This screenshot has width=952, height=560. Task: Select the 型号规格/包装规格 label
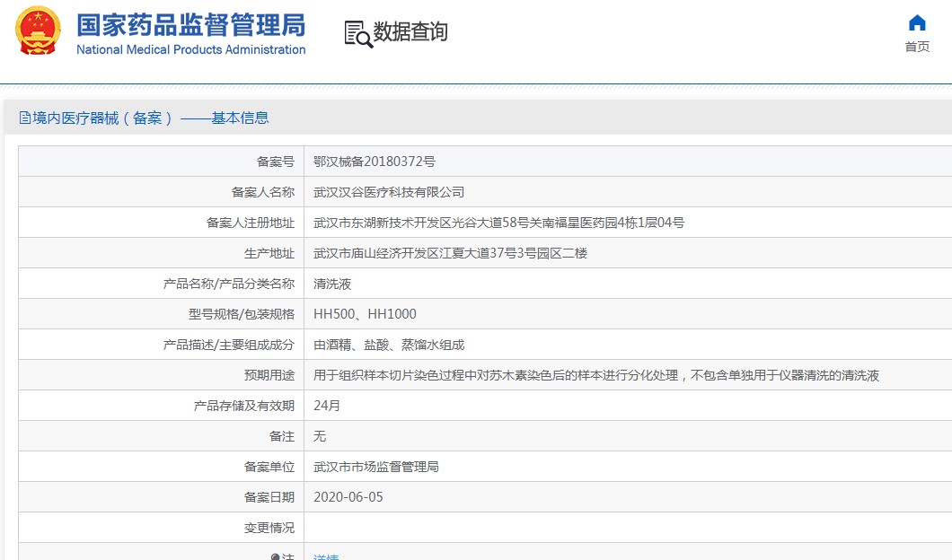(x=242, y=314)
